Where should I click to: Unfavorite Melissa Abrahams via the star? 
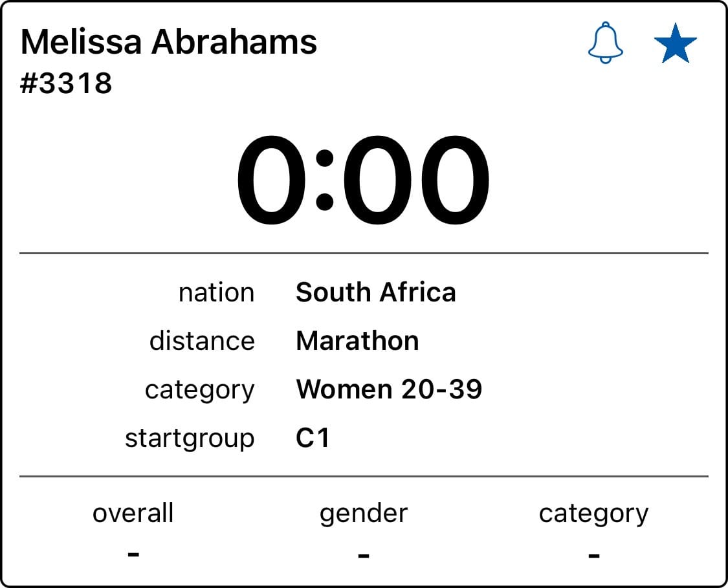tap(676, 43)
